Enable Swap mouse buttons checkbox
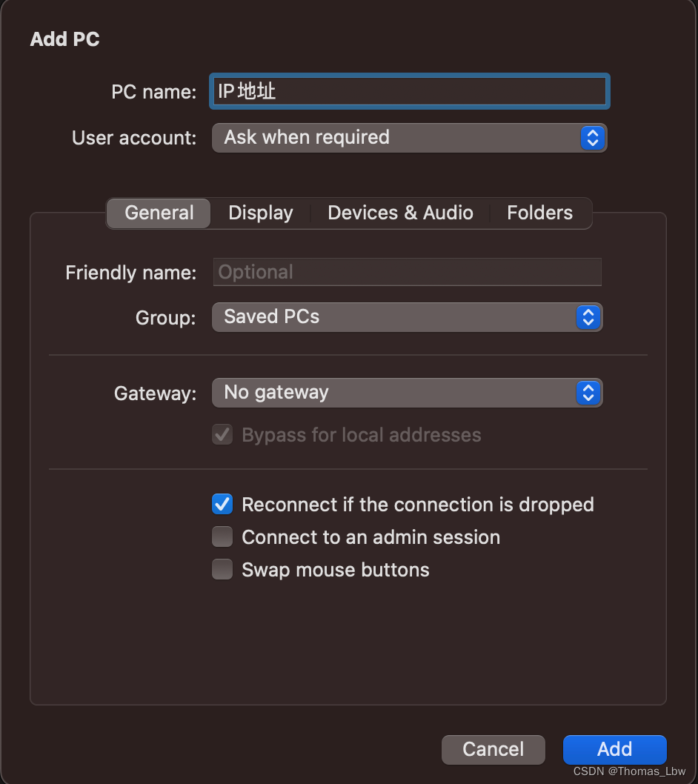 [222, 570]
